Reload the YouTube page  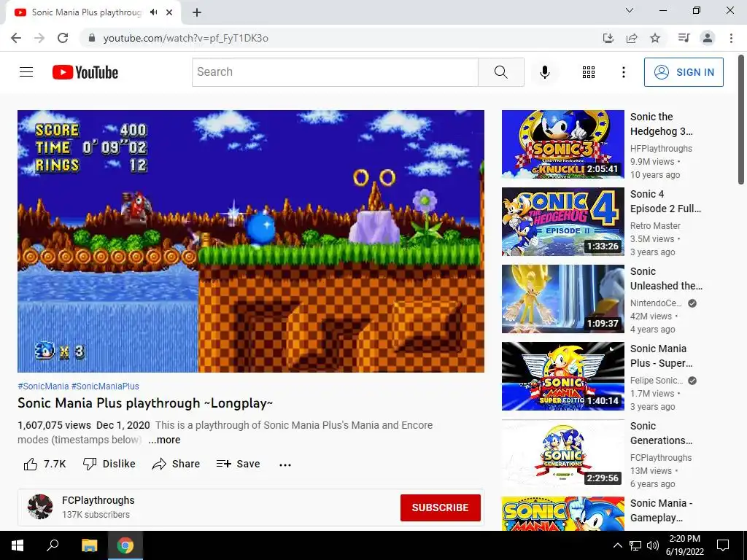[63, 38]
